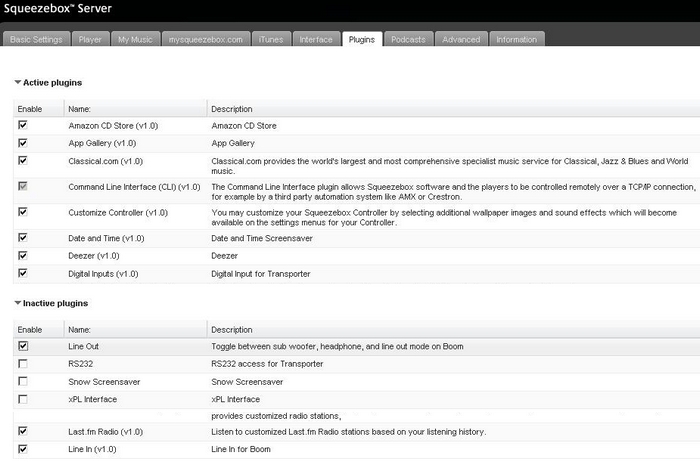
Task: Open the Podcasts tab
Action: click(408, 40)
